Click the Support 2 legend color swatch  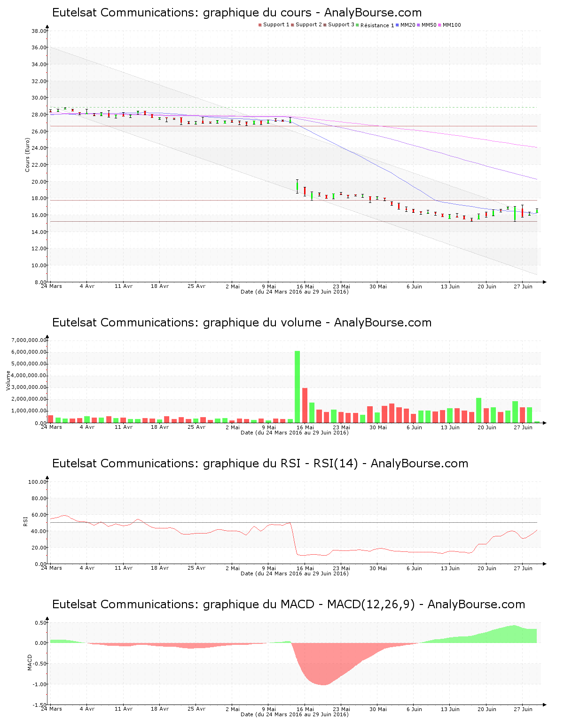pyautogui.click(x=292, y=25)
